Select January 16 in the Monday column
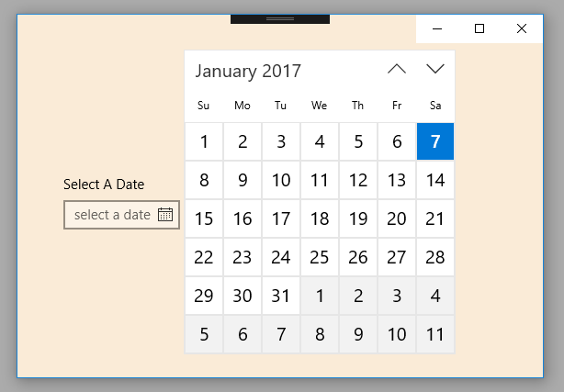564x392 pixels. pos(243,218)
